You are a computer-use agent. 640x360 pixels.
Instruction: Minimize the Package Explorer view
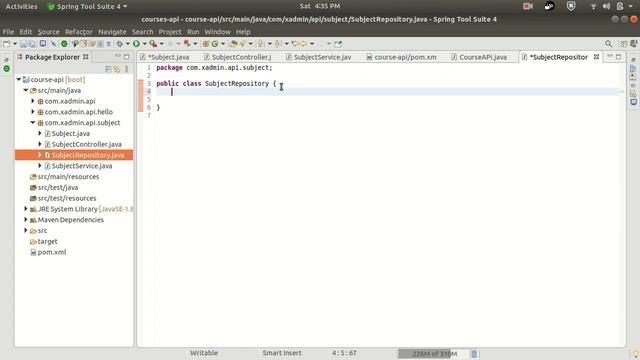coord(118,56)
